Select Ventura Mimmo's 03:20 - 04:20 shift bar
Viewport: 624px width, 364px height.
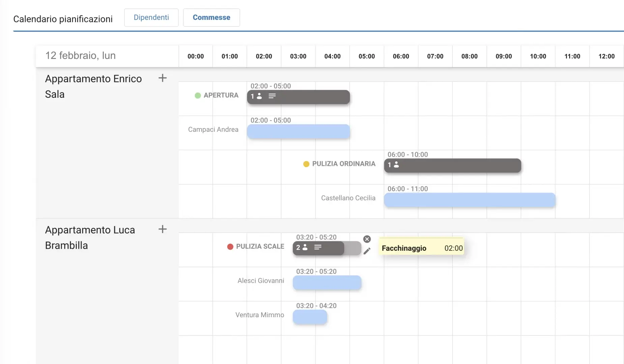[310, 317]
